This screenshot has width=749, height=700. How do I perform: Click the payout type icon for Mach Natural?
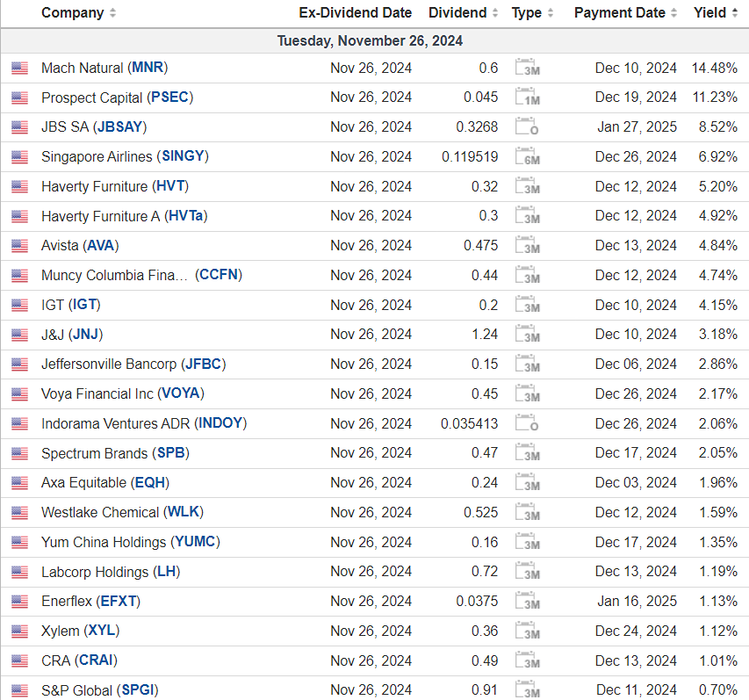527,69
